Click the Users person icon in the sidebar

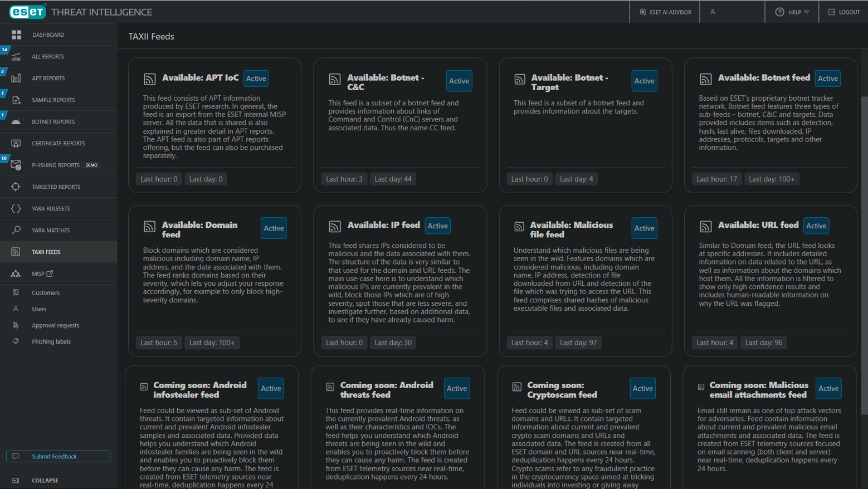click(16, 309)
